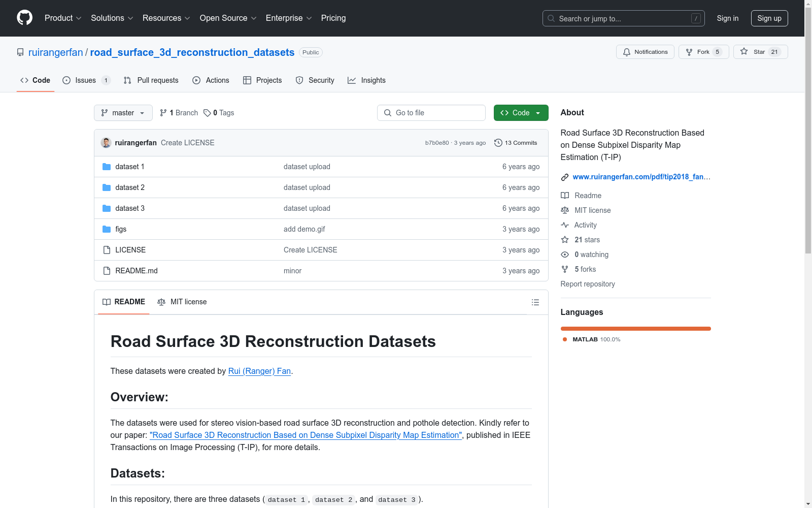The height and width of the screenshot is (508, 812).
Task: Open the commit history clock icon
Action: 498,143
